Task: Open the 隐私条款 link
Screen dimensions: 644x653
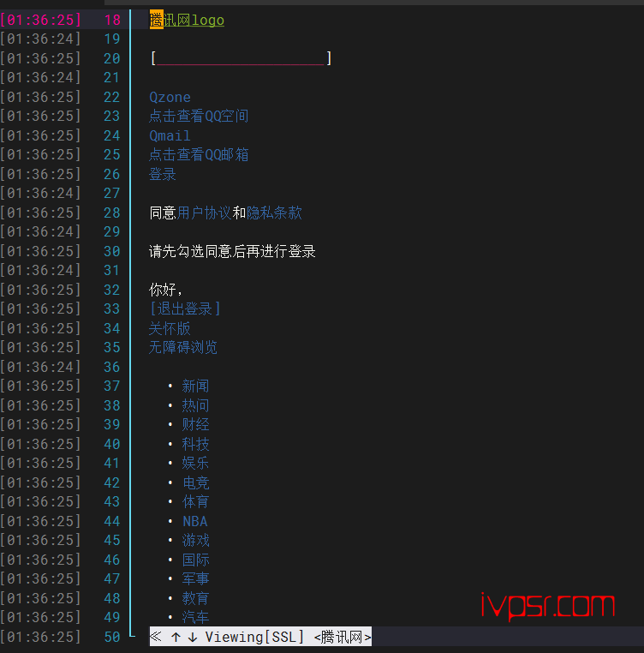Action: (274, 213)
